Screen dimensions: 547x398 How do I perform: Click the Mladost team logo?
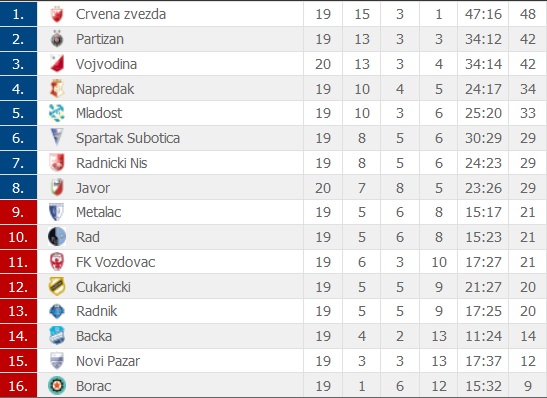pos(57,113)
